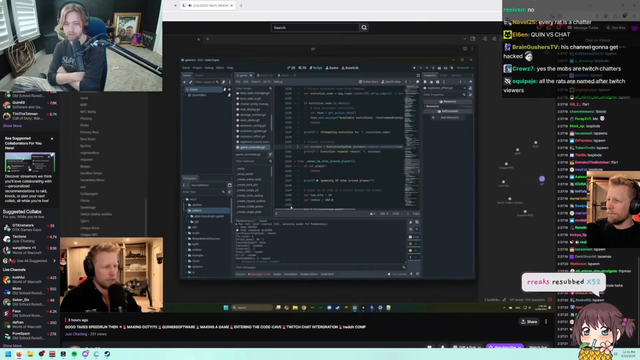Click Show More in followed channels

point(12,126)
